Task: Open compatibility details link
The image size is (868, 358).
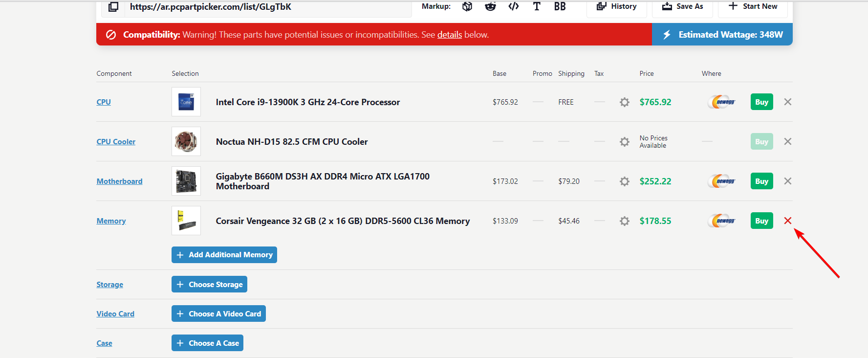Action: pos(450,35)
